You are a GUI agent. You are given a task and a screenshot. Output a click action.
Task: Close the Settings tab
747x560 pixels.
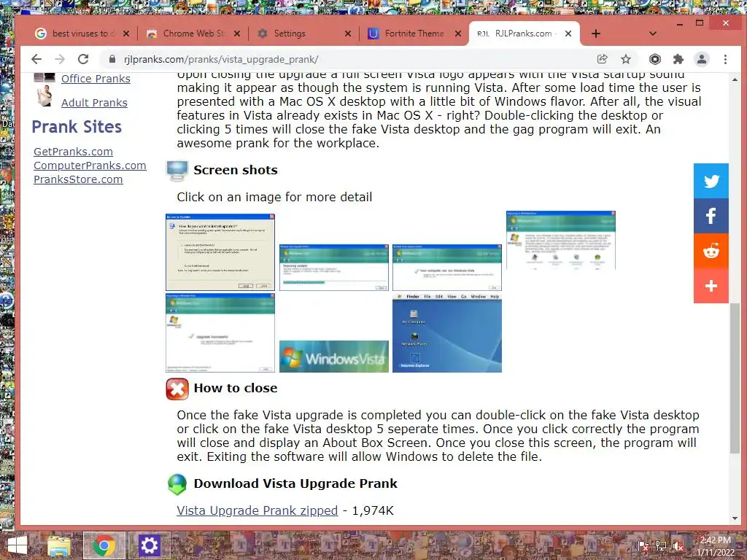click(348, 34)
